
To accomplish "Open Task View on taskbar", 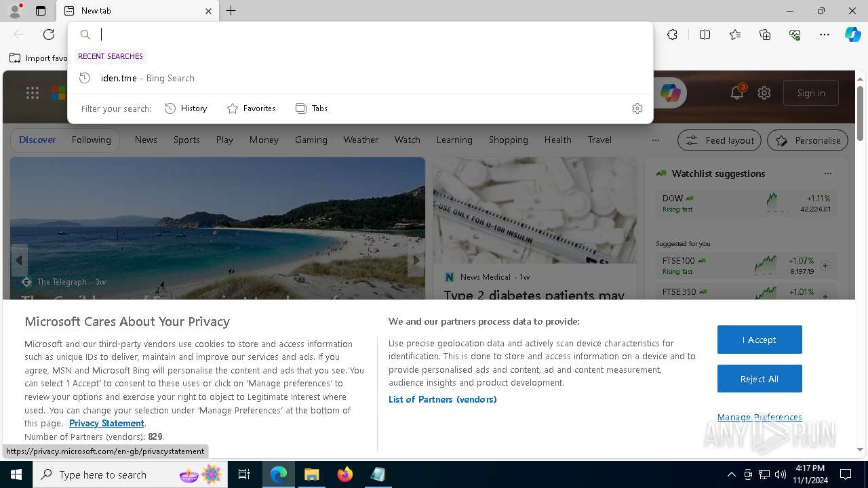I will coord(244,474).
